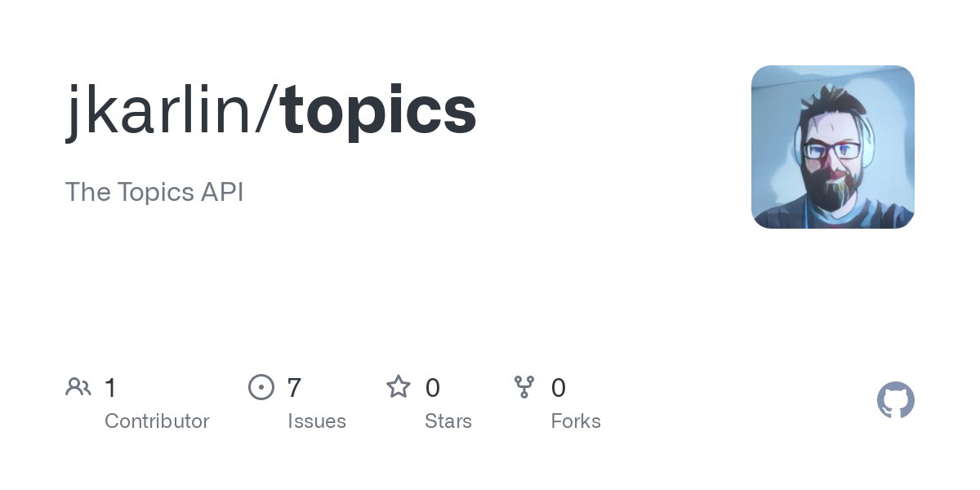Open the 'Issues' label
This screenshot has height=490, width=980.
point(317,421)
